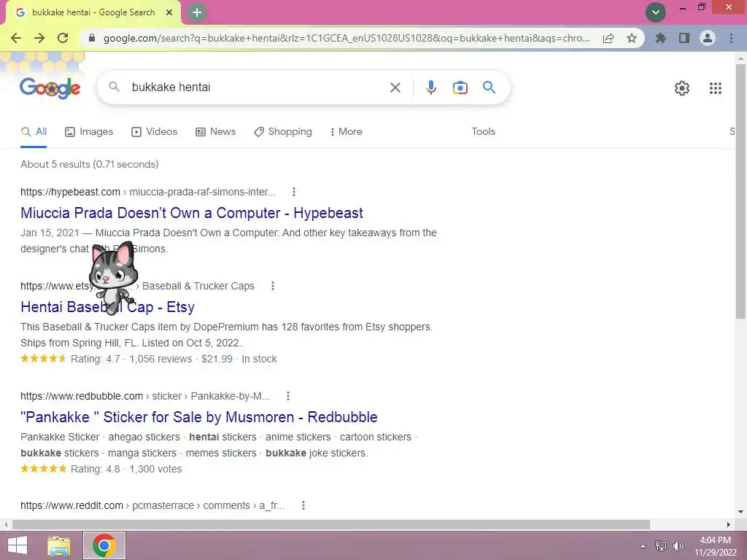Image resolution: width=747 pixels, height=560 pixels.
Task: Open the Pankakke Sticker Redbubble link
Action: (198, 417)
